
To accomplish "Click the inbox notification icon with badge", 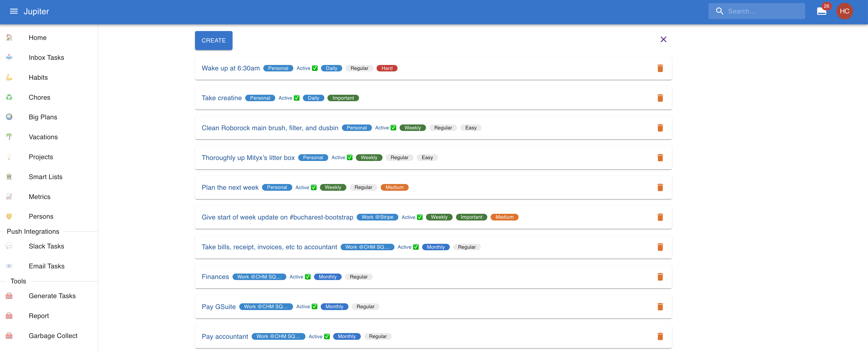I will 821,11.
